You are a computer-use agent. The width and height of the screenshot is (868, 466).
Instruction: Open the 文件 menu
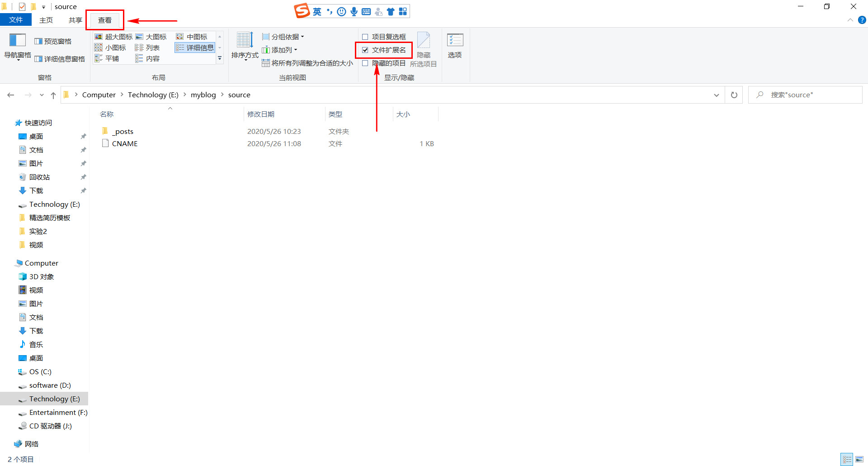[16, 19]
